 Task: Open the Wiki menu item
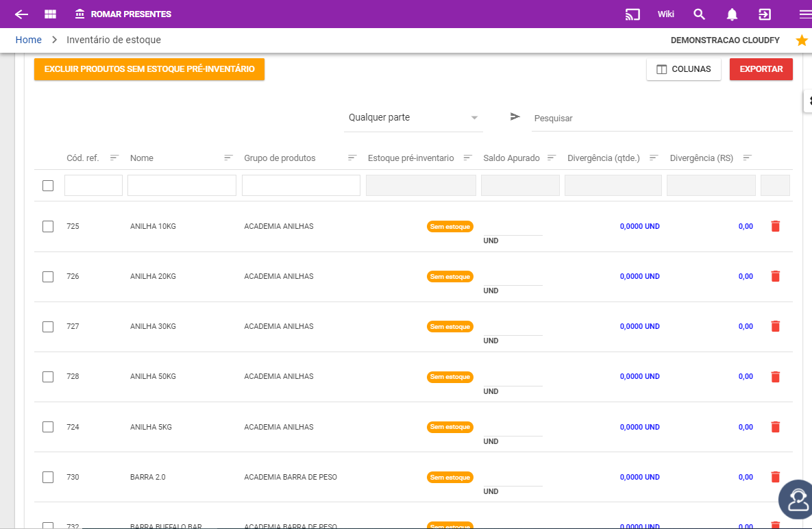click(665, 14)
